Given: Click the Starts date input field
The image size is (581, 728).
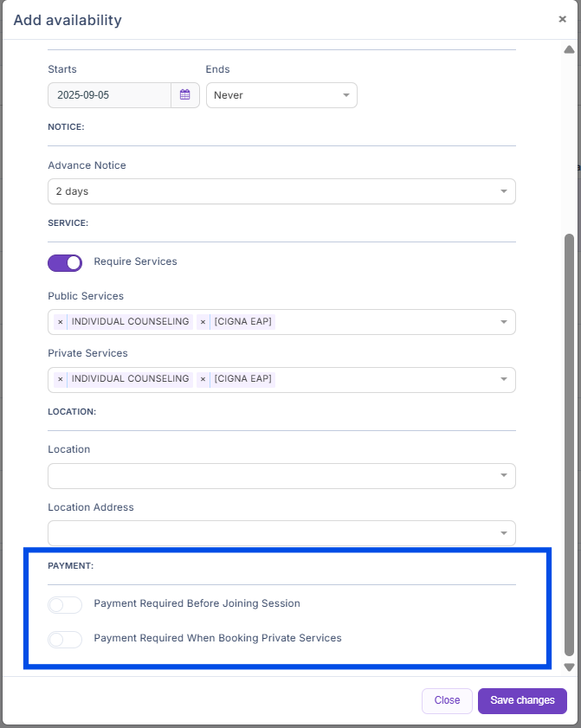Looking at the screenshot, I should point(109,95).
